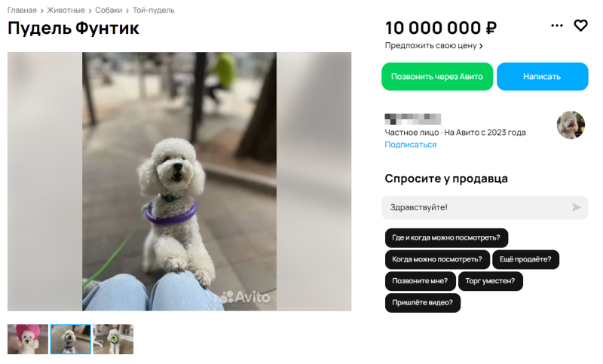
Task: Click the Avito watermark logo on photo
Action: click(245, 297)
